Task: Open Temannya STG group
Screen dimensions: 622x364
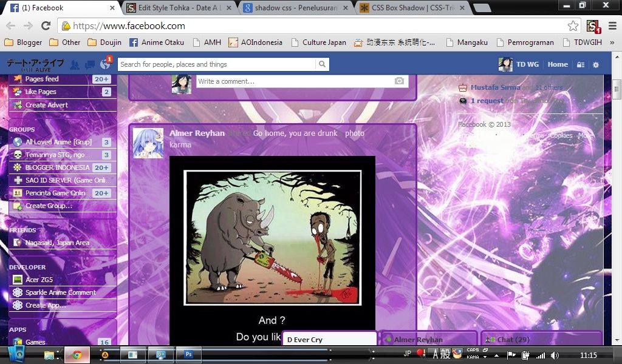Action: (63, 155)
